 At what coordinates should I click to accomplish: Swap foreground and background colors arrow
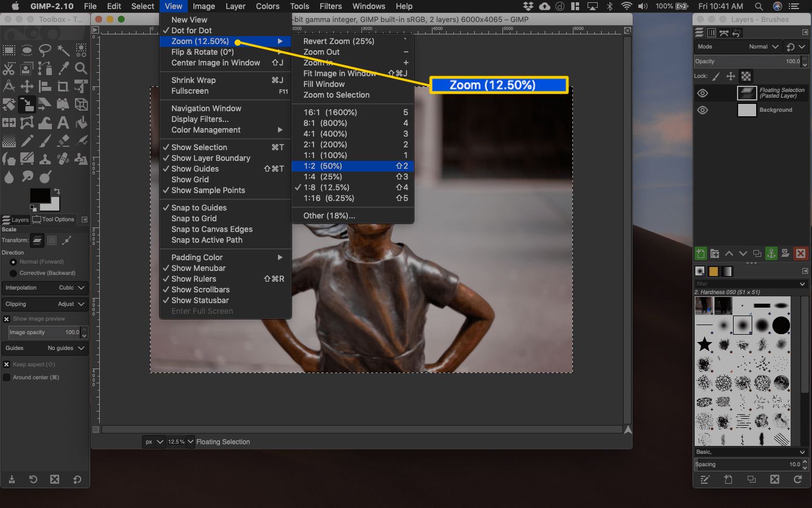coord(56,191)
